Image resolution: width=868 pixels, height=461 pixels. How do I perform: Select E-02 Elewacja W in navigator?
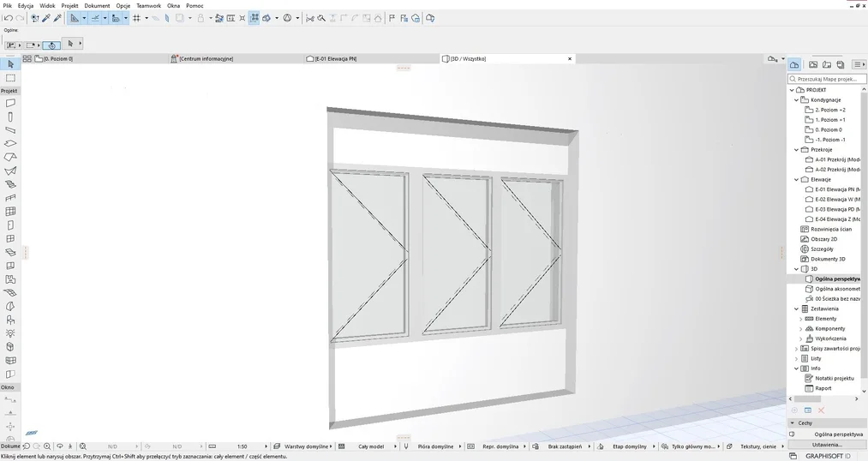833,200
